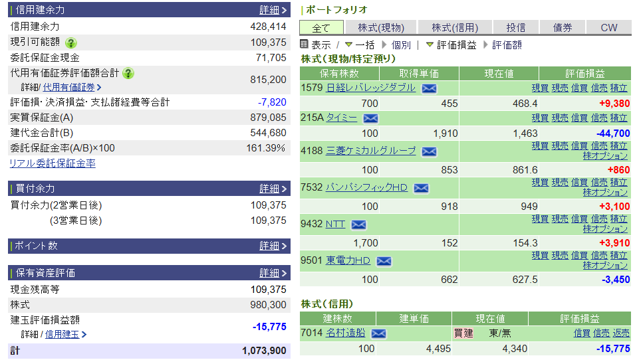Expand 詳細 in the 信用建余力 header
637x364 pixels.
tap(273, 10)
